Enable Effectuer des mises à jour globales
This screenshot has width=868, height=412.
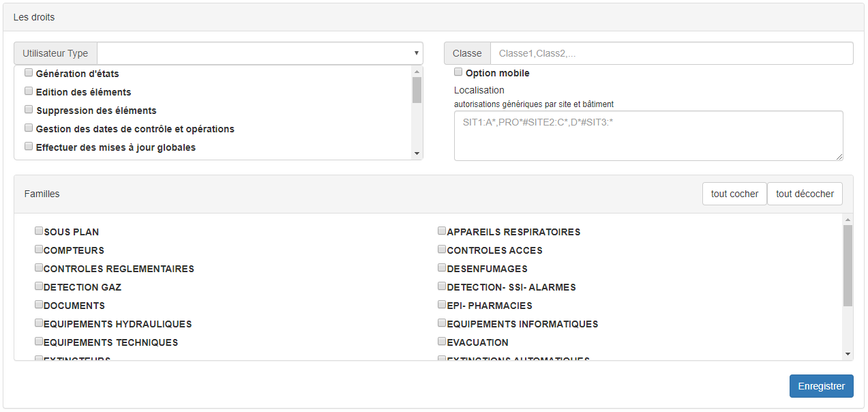click(x=29, y=146)
